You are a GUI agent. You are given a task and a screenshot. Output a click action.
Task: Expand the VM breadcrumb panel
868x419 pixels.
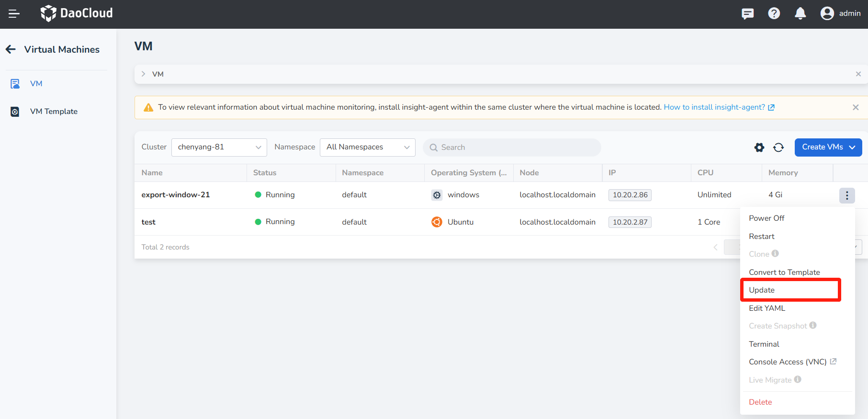(143, 74)
